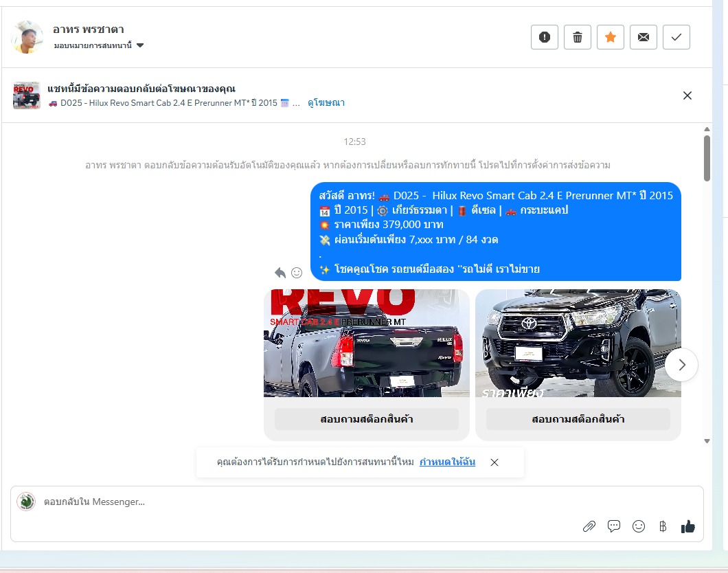Close the ad reply banner
Image resolution: width=728 pixels, height=573 pixels.
[x=687, y=95]
